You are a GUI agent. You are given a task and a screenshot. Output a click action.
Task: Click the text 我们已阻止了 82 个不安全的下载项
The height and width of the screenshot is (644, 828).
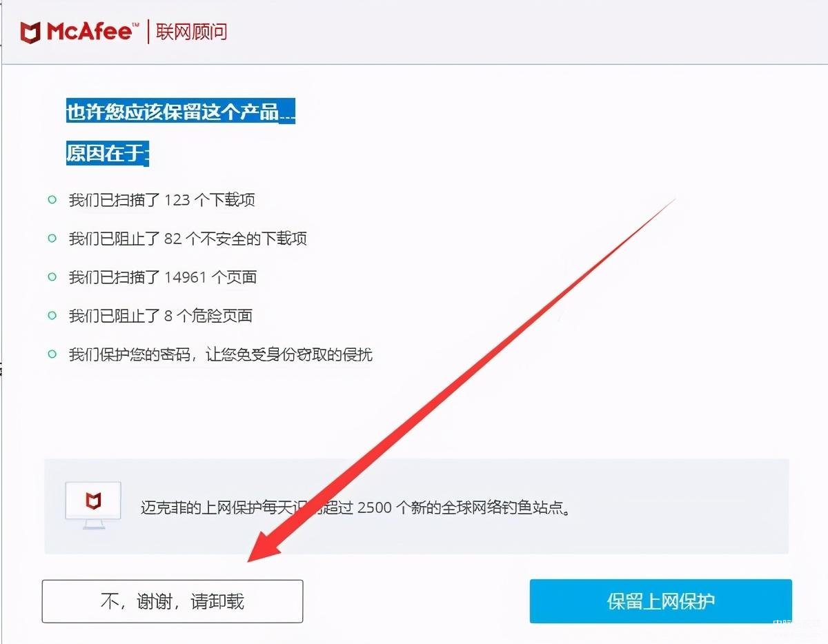pyautogui.click(x=188, y=239)
